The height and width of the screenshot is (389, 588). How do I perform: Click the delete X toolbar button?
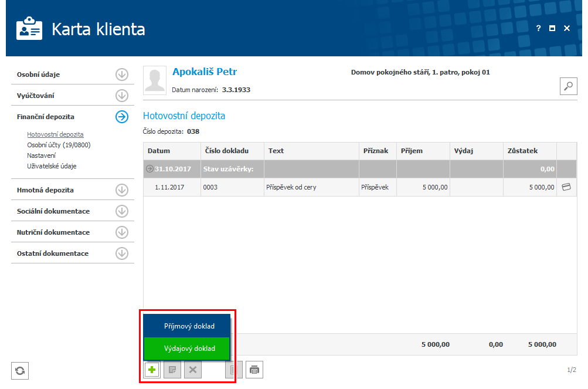tap(193, 370)
